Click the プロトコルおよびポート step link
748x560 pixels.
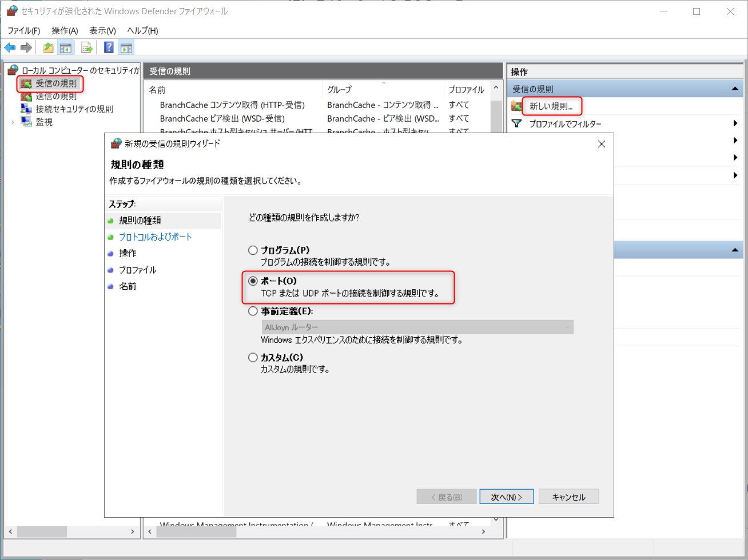pyautogui.click(x=155, y=237)
